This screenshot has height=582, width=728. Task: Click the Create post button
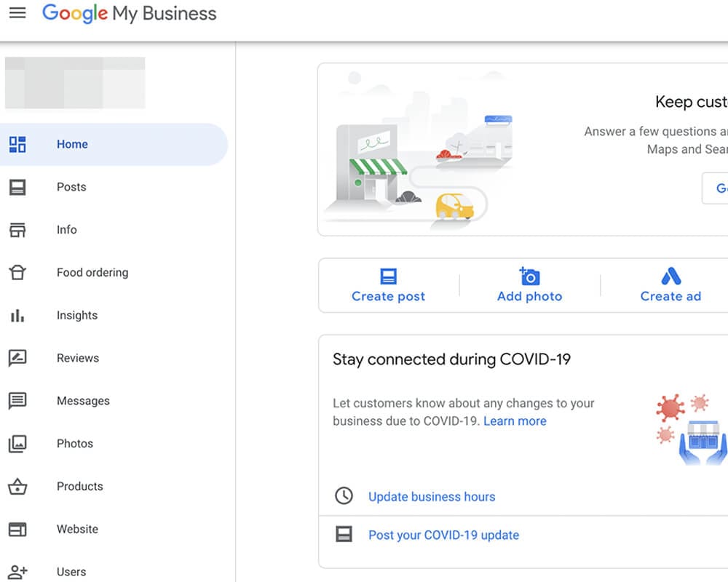(389, 286)
